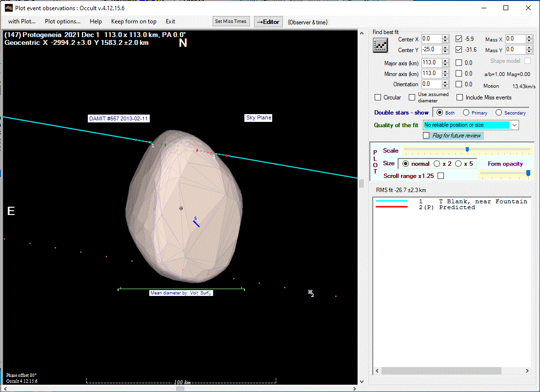Click the Center Y input field
Image resolution: width=540 pixels, height=392 pixels.
(x=432, y=50)
